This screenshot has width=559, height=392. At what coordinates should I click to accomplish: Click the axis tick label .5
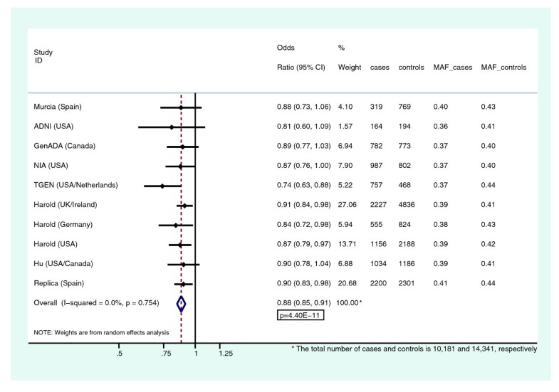click(120, 354)
